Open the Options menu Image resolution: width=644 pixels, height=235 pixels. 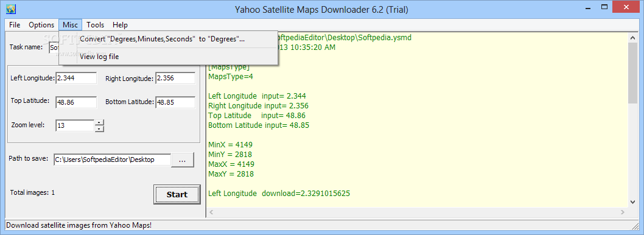(41, 24)
